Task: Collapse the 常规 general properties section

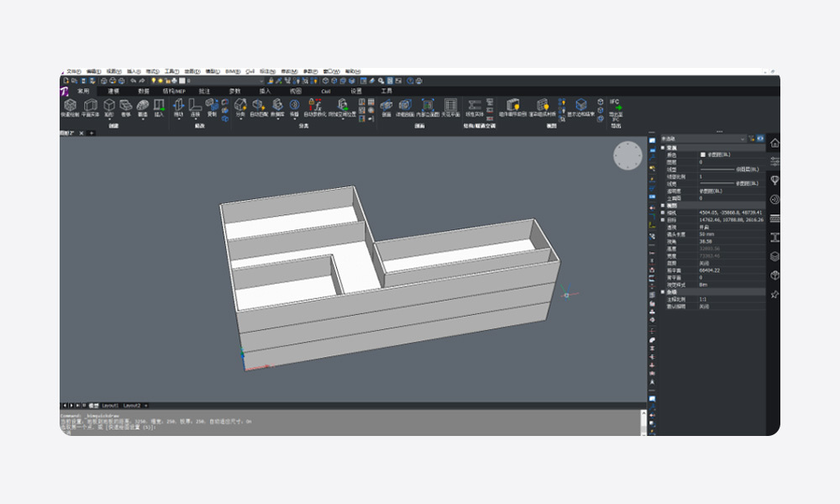Action: [663, 148]
